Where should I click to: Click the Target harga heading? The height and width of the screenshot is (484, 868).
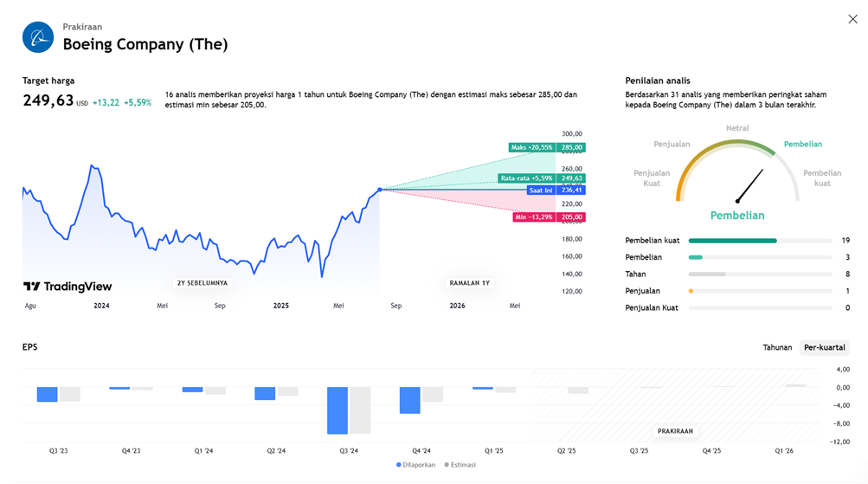[48, 81]
